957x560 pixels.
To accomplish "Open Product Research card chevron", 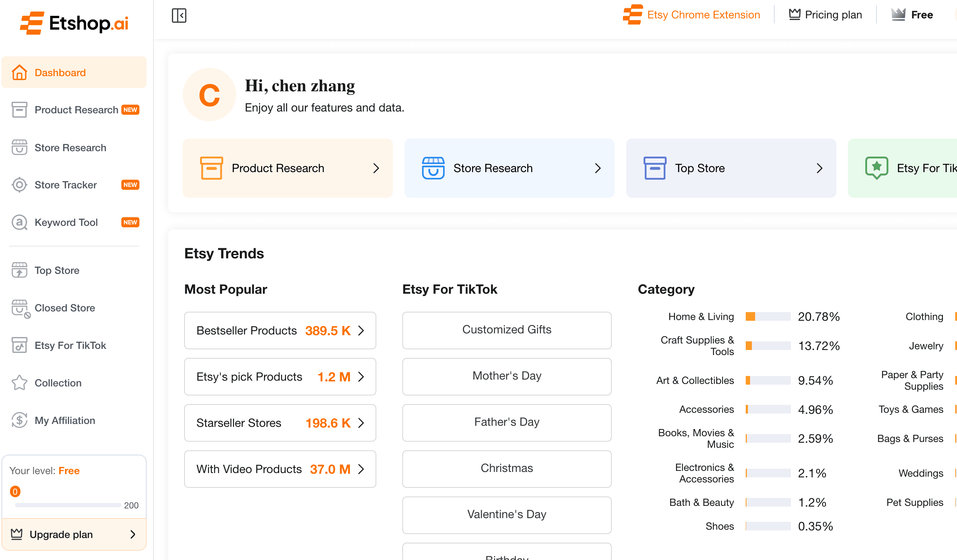I will 376,168.
